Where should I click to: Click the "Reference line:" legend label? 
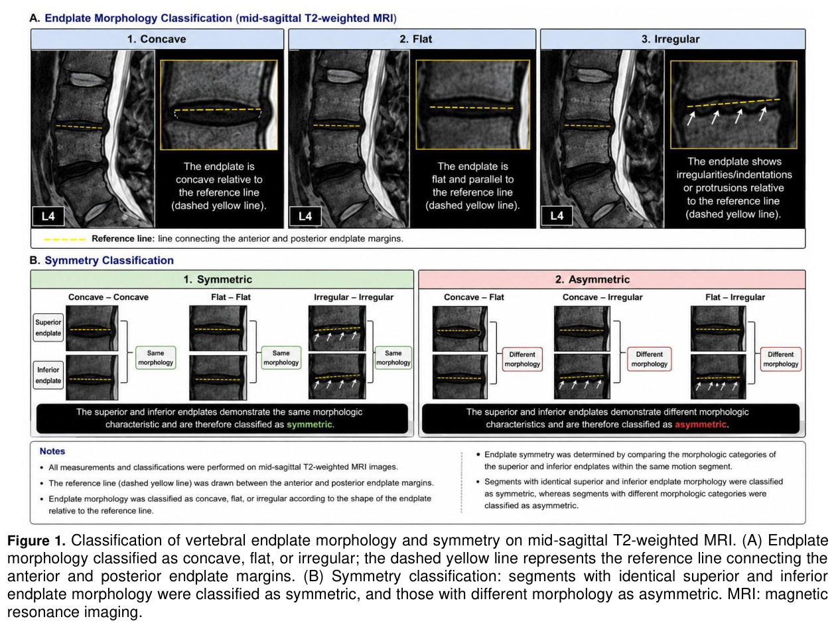pos(123,238)
